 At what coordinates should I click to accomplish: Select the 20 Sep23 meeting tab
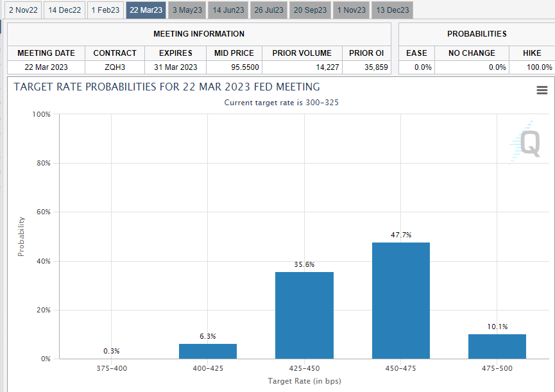click(x=311, y=10)
